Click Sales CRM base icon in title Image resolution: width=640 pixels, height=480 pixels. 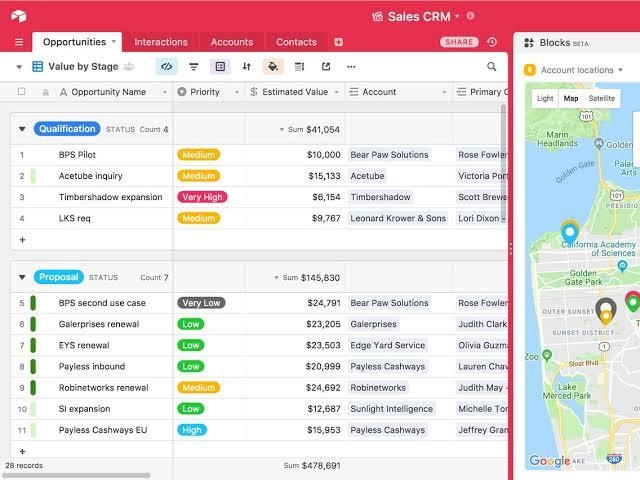click(378, 17)
